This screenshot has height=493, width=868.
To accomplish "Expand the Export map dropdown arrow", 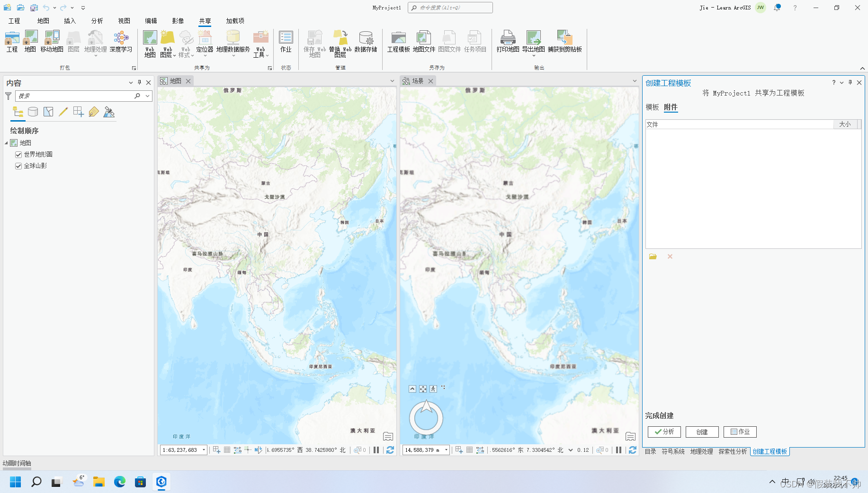I will pyautogui.click(x=534, y=56).
